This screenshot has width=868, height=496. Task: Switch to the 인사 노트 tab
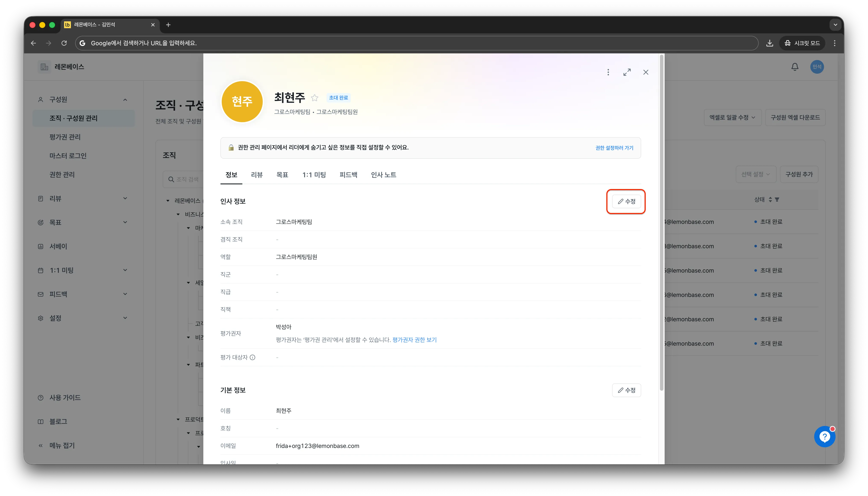coord(383,175)
